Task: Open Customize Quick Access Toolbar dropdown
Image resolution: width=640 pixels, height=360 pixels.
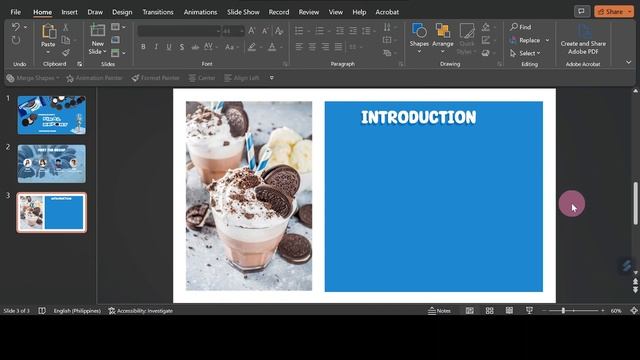Action: click(x=272, y=78)
